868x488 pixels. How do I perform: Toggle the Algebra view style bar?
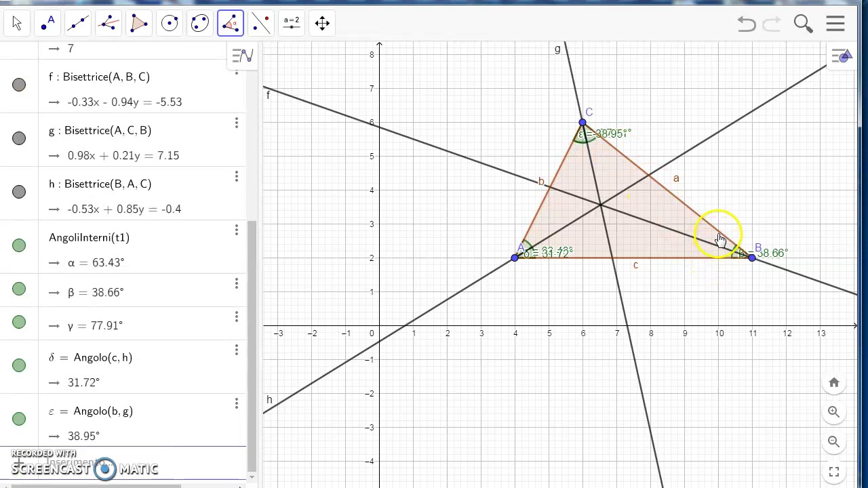click(242, 56)
